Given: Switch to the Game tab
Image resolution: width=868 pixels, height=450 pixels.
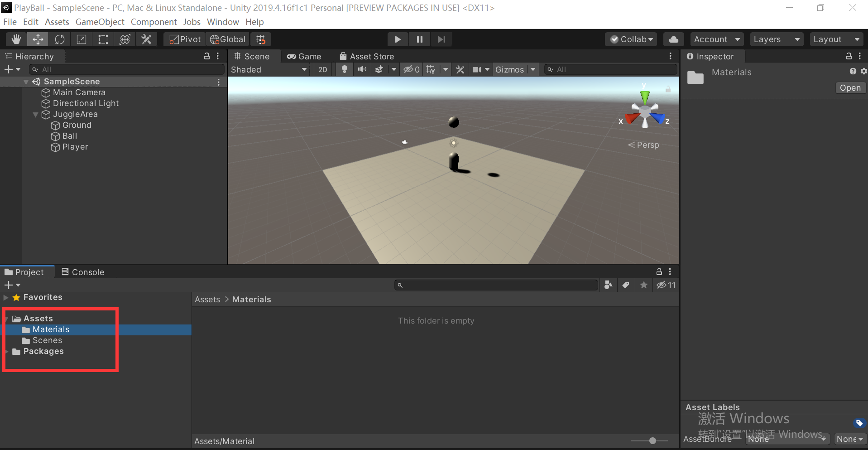Looking at the screenshot, I should pyautogui.click(x=304, y=56).
